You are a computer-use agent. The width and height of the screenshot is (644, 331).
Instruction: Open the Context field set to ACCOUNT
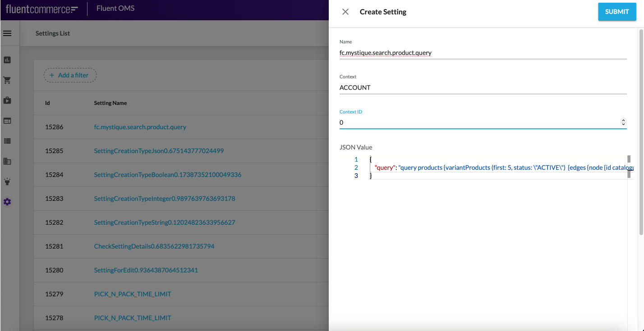coord(483,88)
